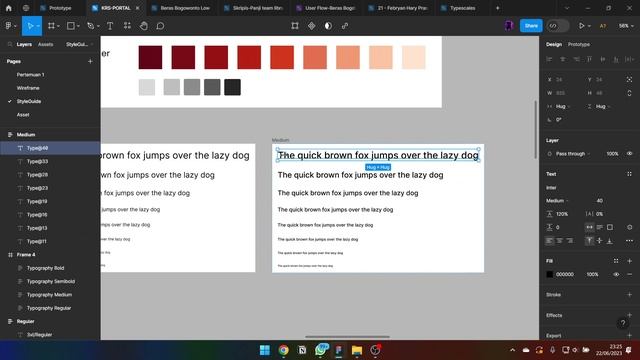The height and width of the screenshot is (360, 640).
Task: Add an effect with plus icon
Action: 629,315
